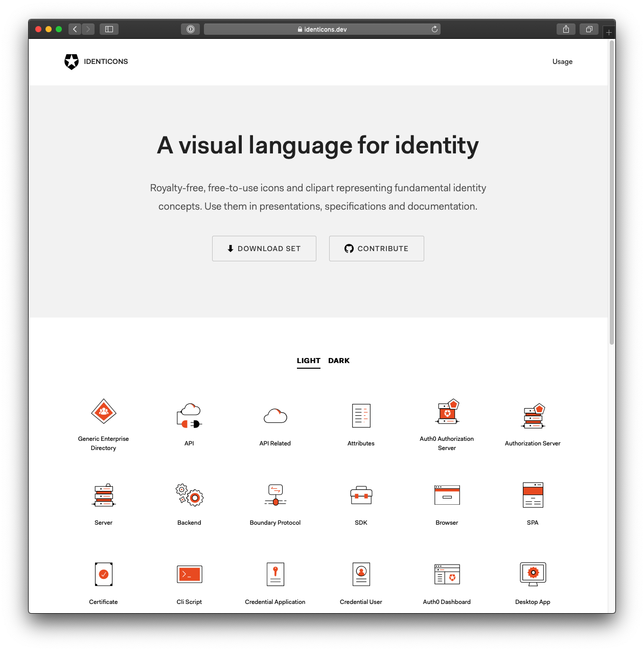The width and height of the screenshot is (644, 651).
Task: Click the DOWNLOAD SET button
Action: (x=264, y=249)
